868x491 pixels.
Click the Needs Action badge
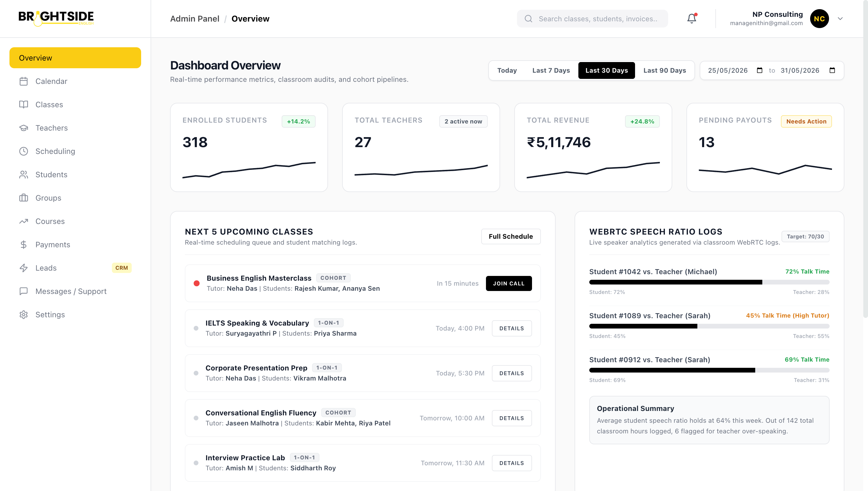[x=806, y=121]
